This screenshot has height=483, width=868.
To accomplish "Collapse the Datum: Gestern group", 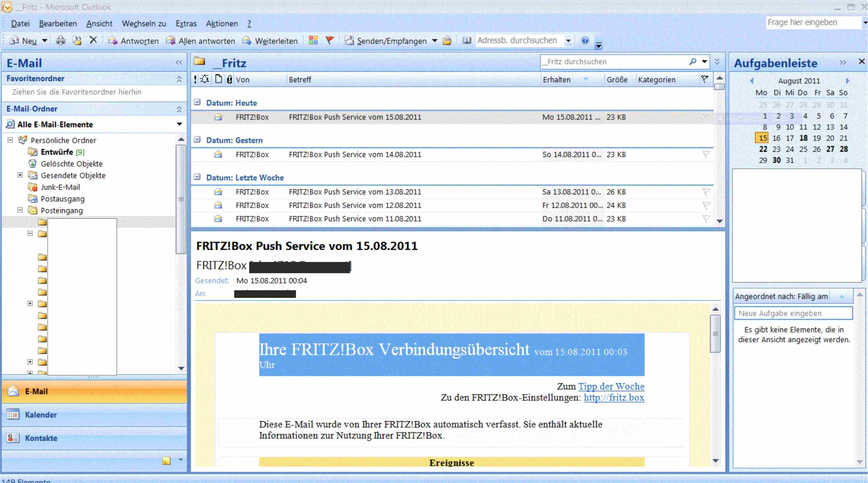I will [x=197, y=140].
